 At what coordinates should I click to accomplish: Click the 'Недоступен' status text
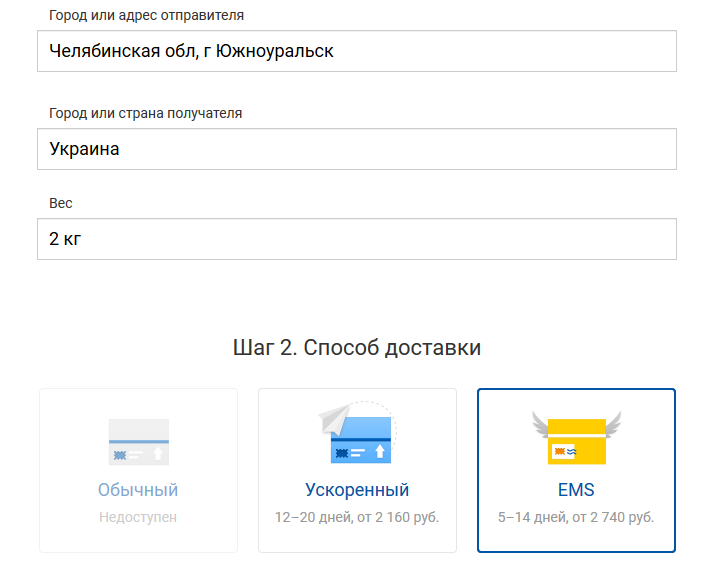[138, 517]
